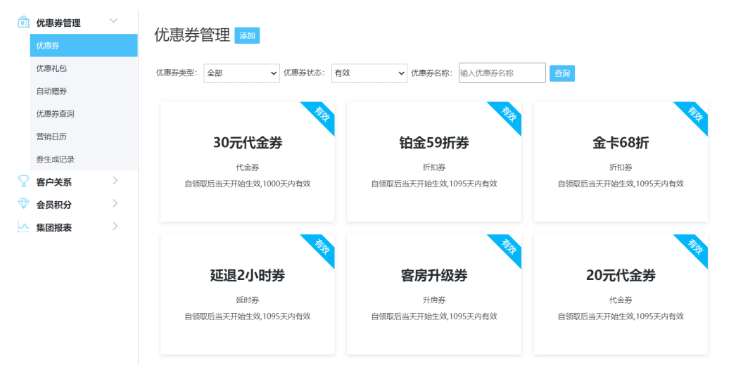Image resolution: width=731 pixels, height=368 pixels.
Task: Click the group reports chart icon
Action: coord(23,227)
